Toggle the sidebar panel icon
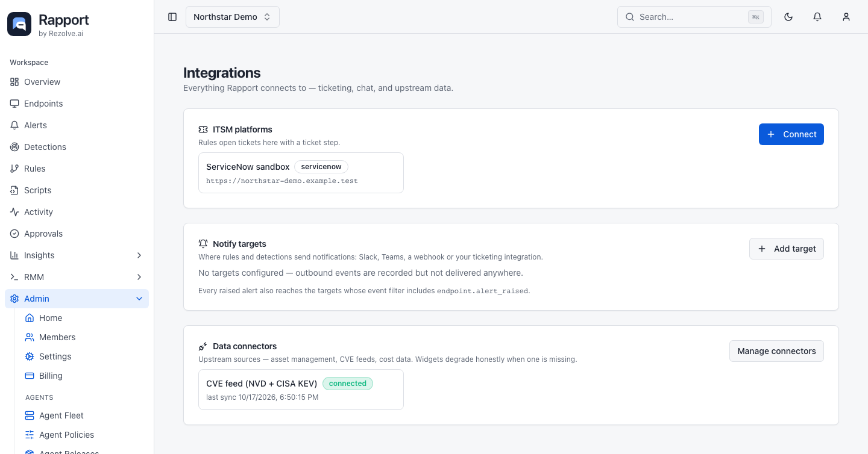 [172, 17]
